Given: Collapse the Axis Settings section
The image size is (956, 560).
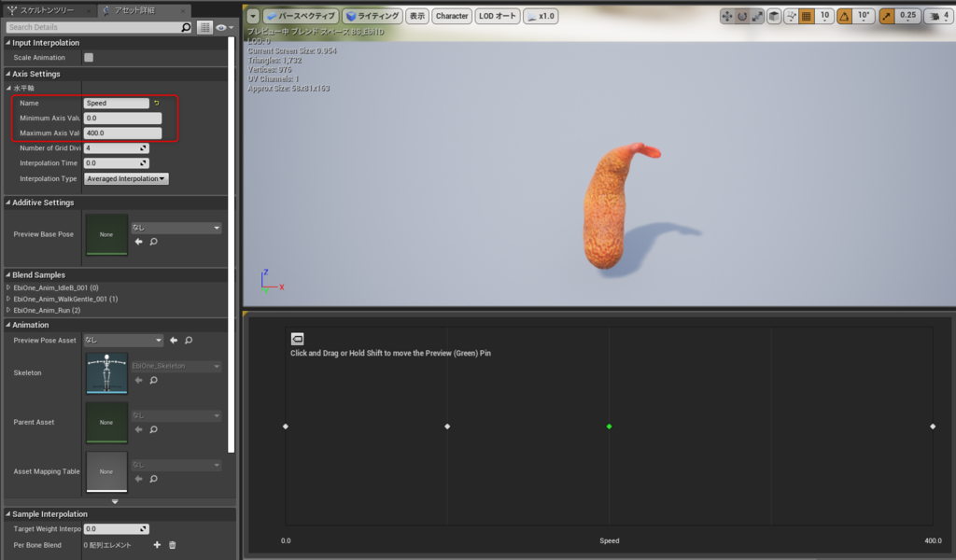Looking at the screenshot, I should pyautogui.click(x=7, y=74).
